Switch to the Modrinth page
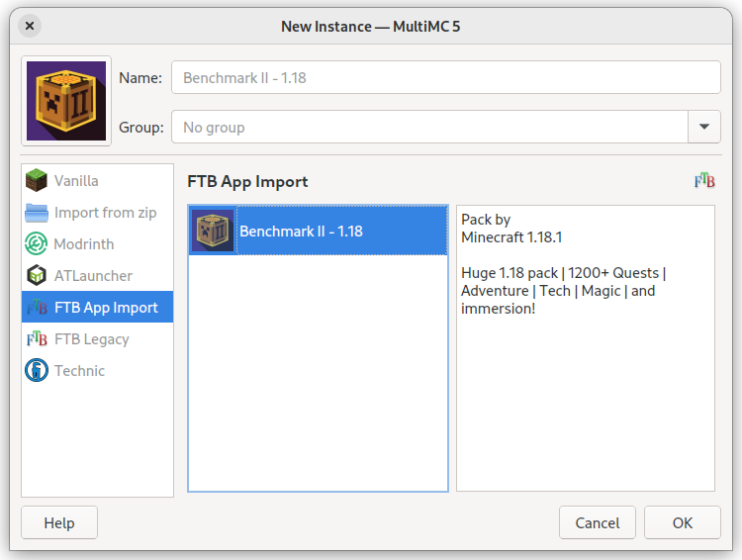742x560 pixels. [x=98, y=243]
